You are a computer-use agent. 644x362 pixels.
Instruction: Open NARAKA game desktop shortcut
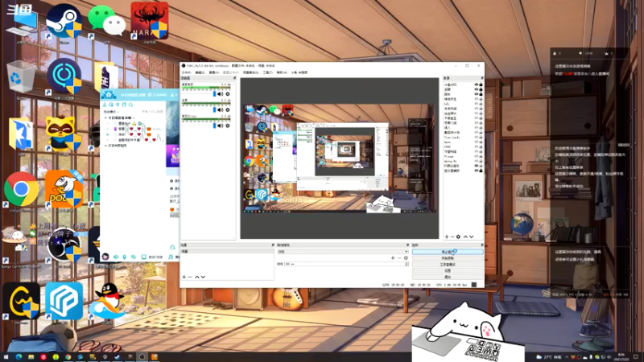(x=150, y=21)
